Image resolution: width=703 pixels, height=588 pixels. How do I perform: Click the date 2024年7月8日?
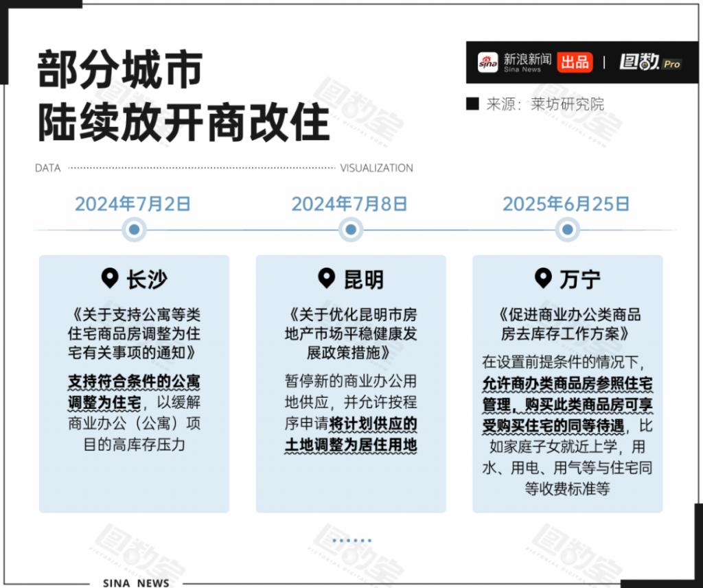click(x=349, y=204)
